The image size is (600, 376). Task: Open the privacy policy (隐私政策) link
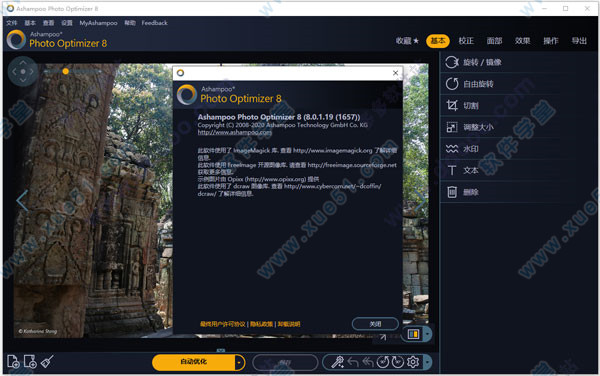coord(261,324)
